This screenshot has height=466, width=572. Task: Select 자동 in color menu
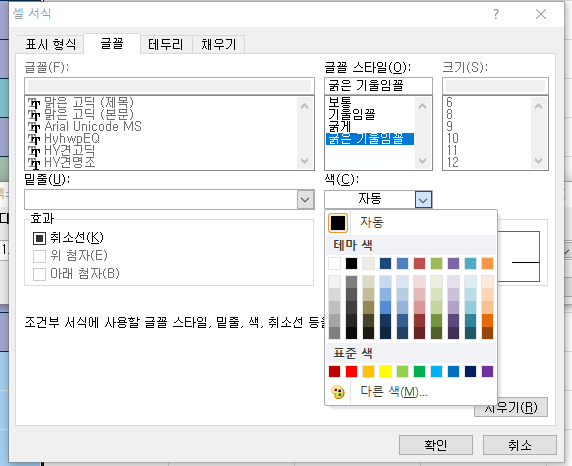click(x=411, y=223)
